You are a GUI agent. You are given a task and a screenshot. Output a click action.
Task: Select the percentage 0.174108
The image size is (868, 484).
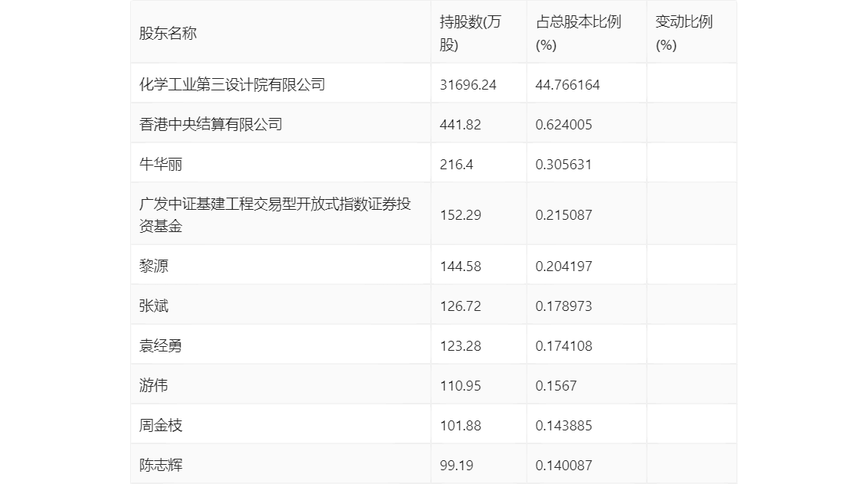(x=563, y=346)
